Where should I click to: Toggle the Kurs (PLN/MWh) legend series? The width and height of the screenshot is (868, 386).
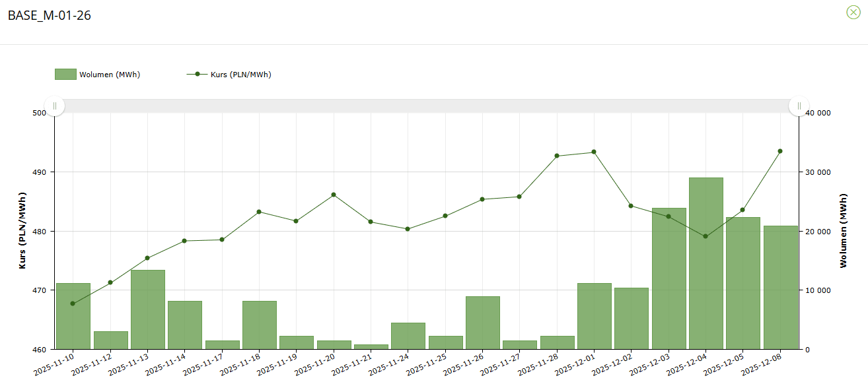coord(229,75)
